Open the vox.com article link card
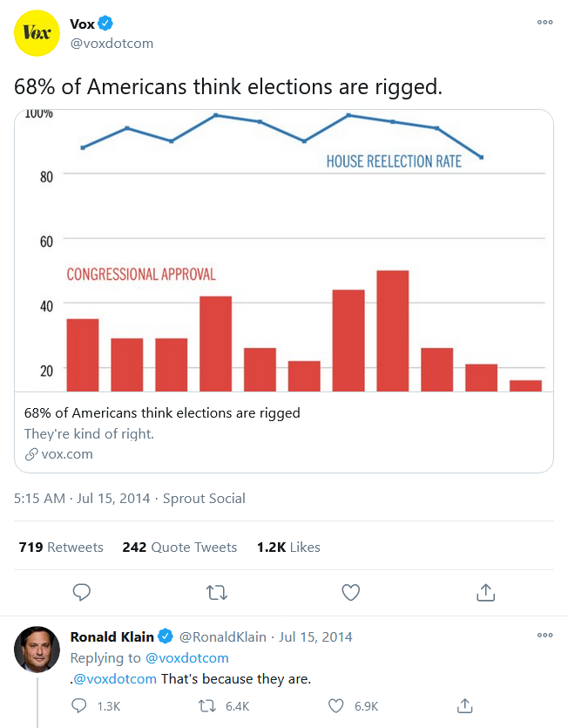The width and height of the screenshot is (568, 728). [284, 432]
